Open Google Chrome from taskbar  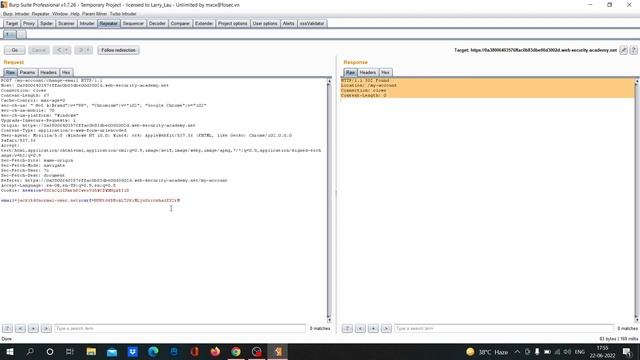tap(236, 351)
